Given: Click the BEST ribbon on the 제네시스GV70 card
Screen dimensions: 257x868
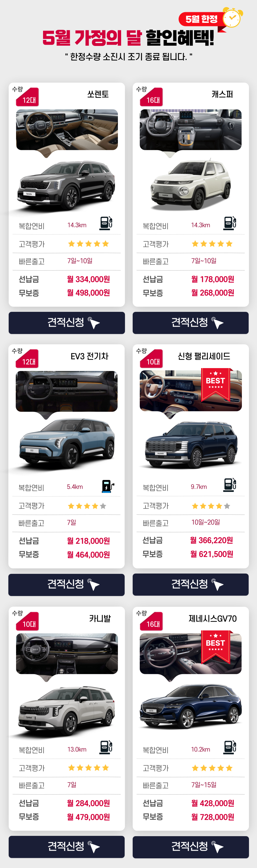Looking at the screenshot, I should point(216,646).
